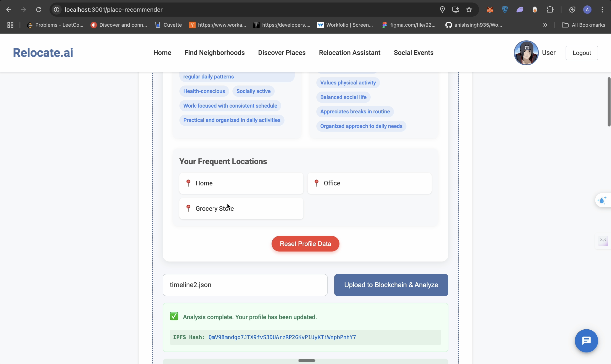Open the Problems - LeetCode bookmark
611x364 pixels.
point(55,25)
